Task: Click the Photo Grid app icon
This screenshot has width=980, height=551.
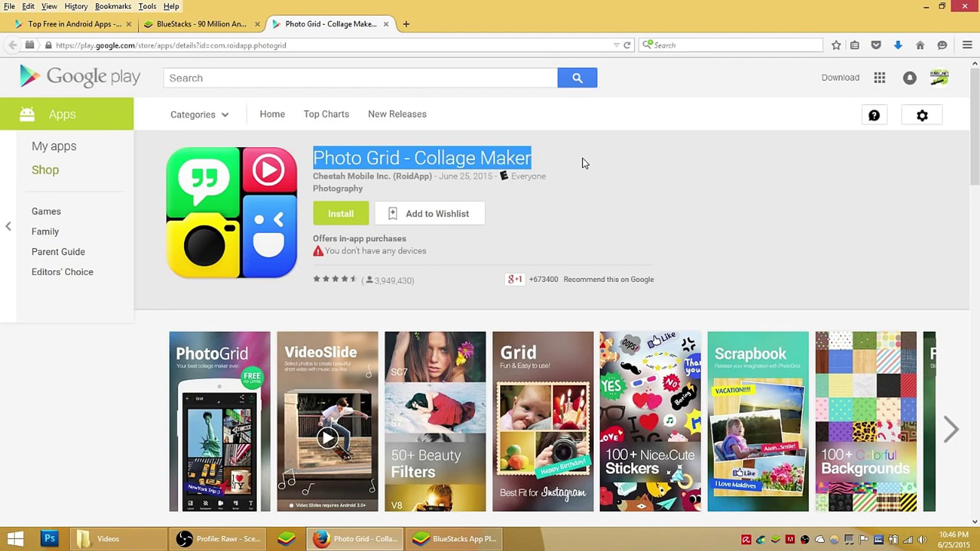Action: click(x=232, y=213)
